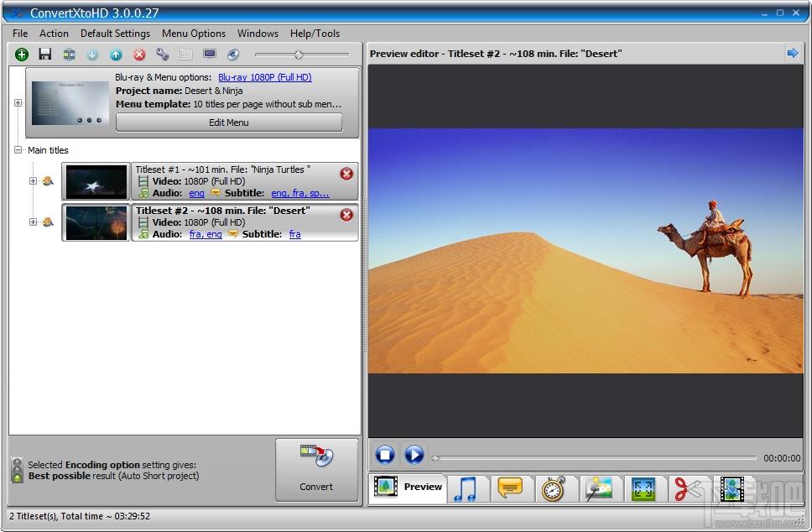Image resolution: width=812 pixels, height=532 pixels.
Task: Open the audio tab with music note
Action: (465, 488)
